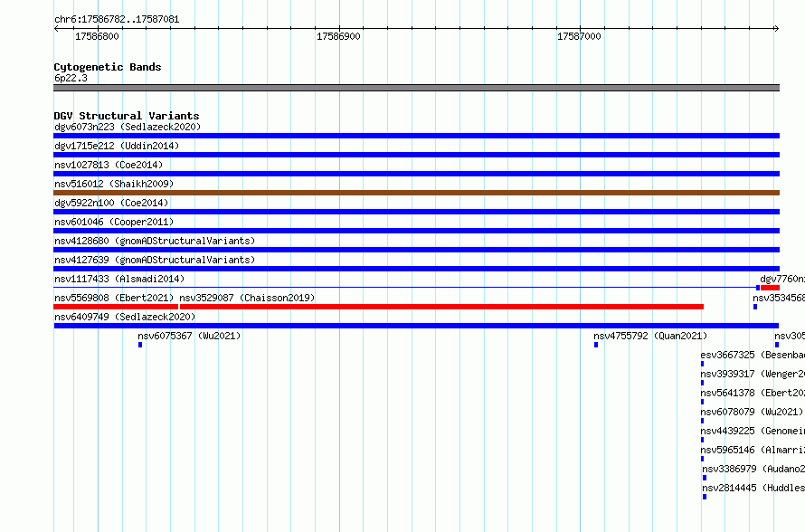Click the nsv3386979 variant label

point(753,469)
